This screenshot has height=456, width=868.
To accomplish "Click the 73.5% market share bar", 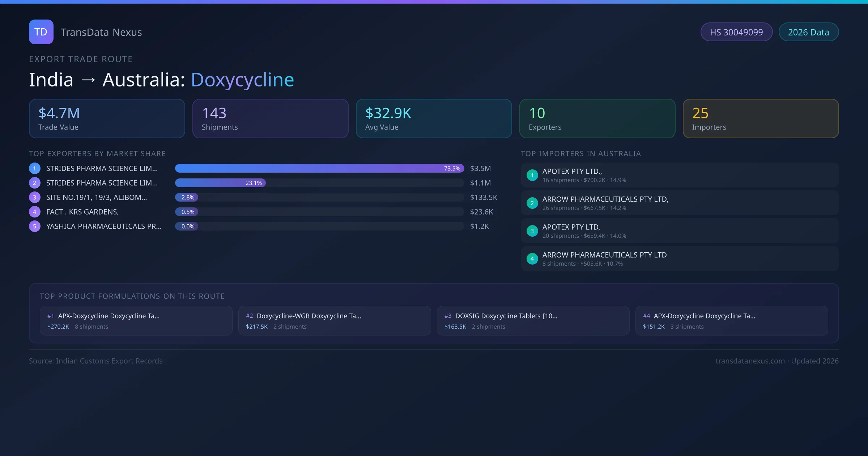I will coord(318,168).
